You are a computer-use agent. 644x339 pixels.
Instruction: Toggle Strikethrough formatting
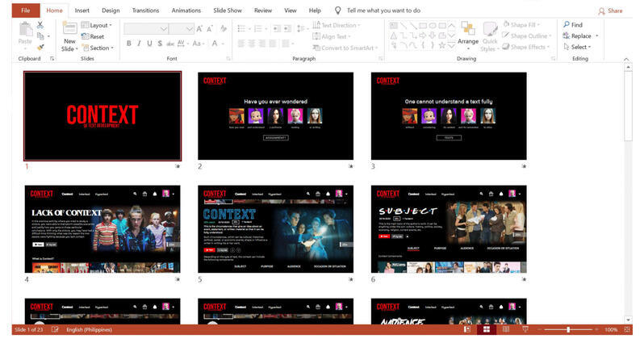click(170, 44)
